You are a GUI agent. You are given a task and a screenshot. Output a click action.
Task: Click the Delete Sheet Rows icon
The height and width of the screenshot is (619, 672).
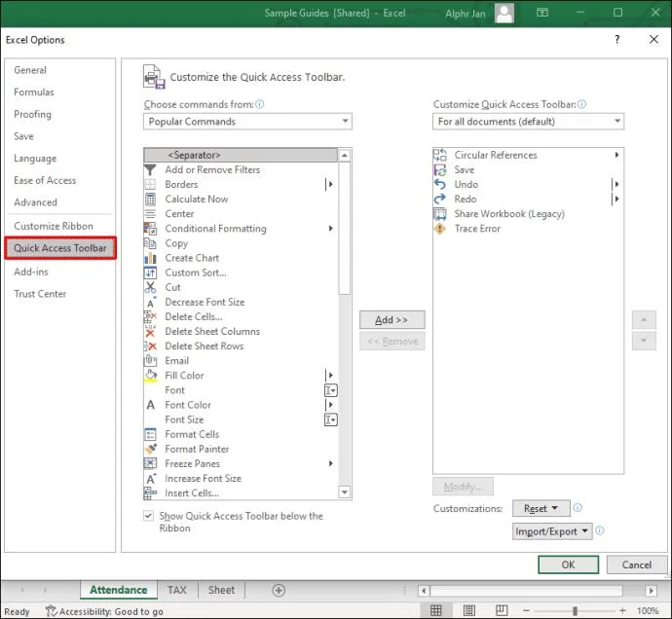[150, 346]
